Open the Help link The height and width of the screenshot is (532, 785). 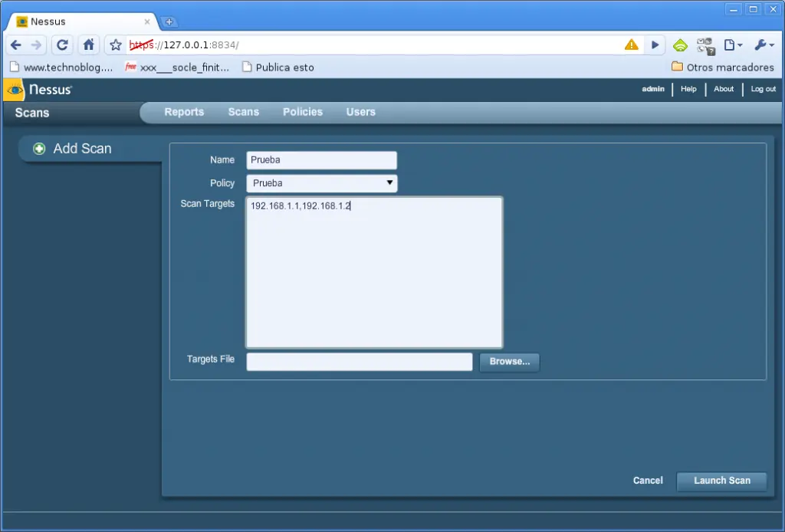point(688,89)
